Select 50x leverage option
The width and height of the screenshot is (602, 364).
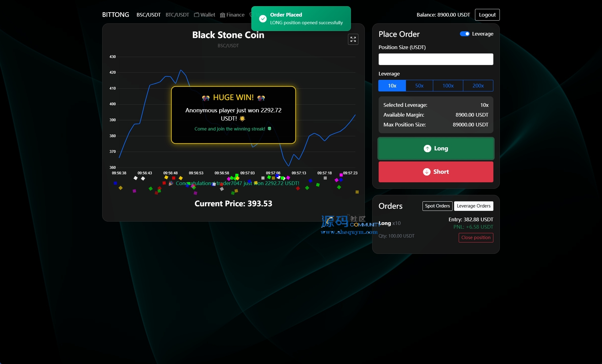point(419,86)
